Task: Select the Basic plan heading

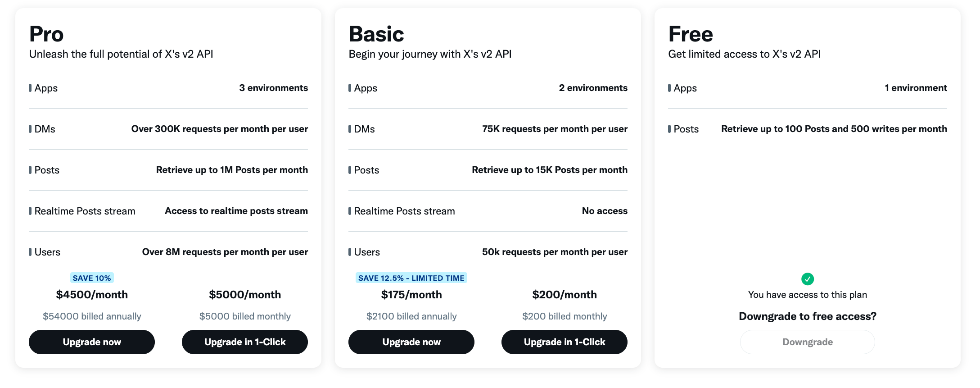Action: [376, 34]
